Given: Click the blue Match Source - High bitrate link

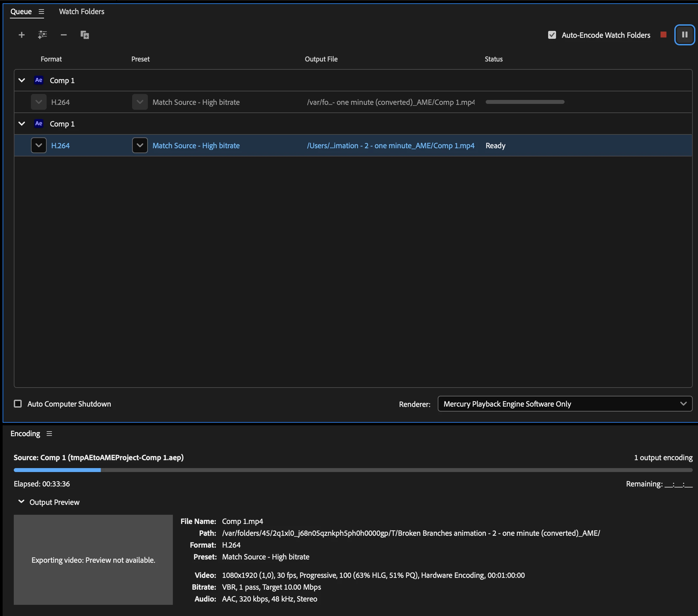Looking at the screenshot, I should coord(196,146).
